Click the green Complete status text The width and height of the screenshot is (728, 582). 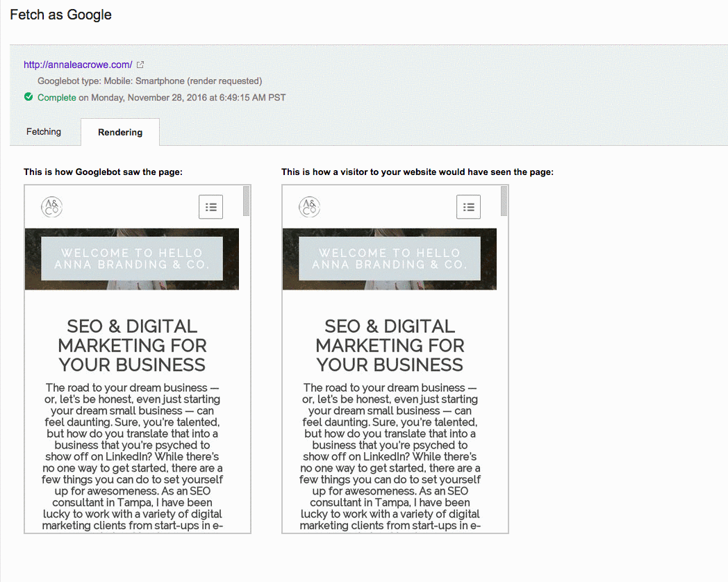coord(56,97)
